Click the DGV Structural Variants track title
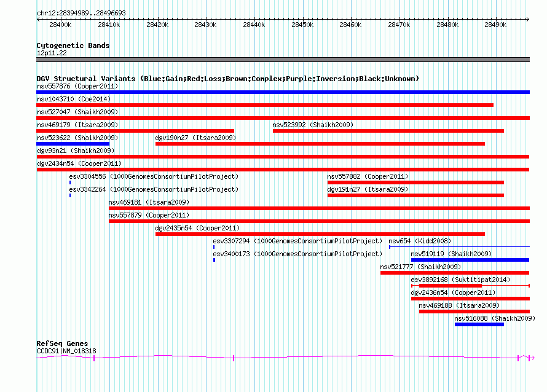 [228, 79]
